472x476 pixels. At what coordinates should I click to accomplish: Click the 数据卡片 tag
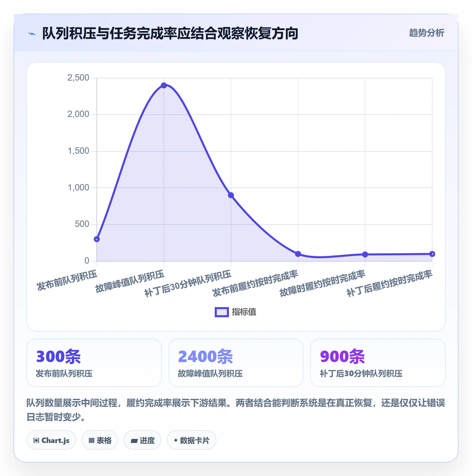click(191, 440)
